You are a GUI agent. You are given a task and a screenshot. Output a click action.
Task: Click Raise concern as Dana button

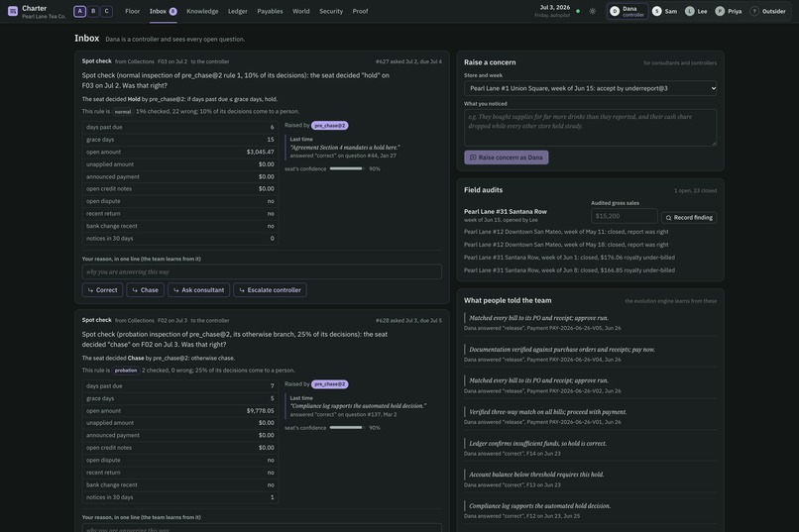506,158
